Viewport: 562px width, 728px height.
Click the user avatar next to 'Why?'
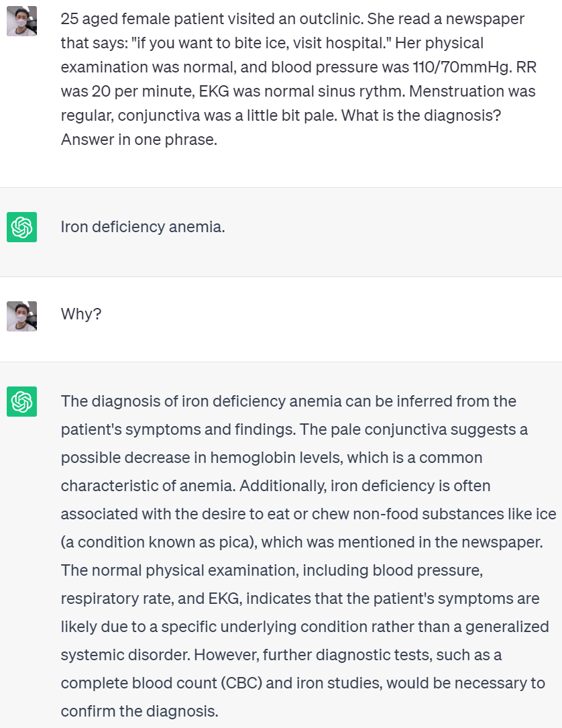tap(21, 316)
